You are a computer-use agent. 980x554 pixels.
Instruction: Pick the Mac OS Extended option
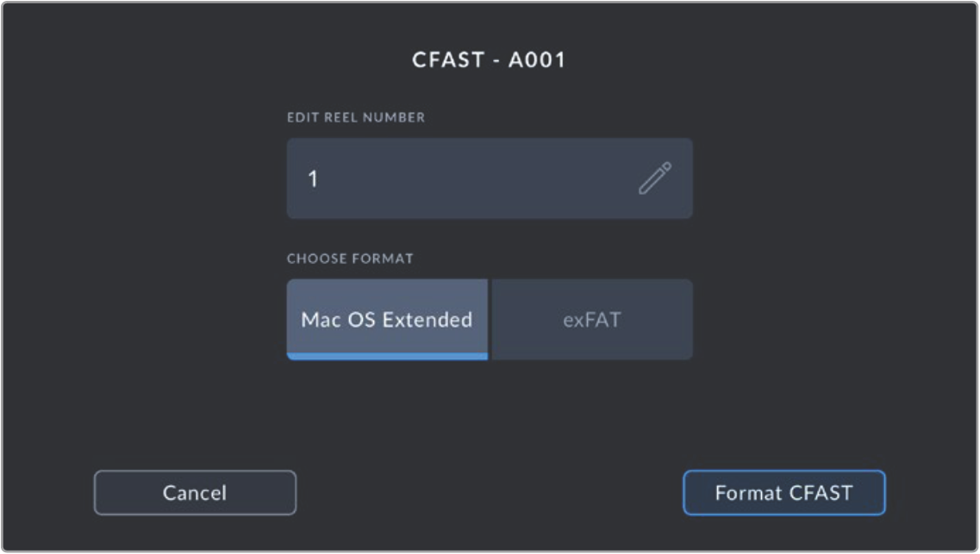coord(387,319)
